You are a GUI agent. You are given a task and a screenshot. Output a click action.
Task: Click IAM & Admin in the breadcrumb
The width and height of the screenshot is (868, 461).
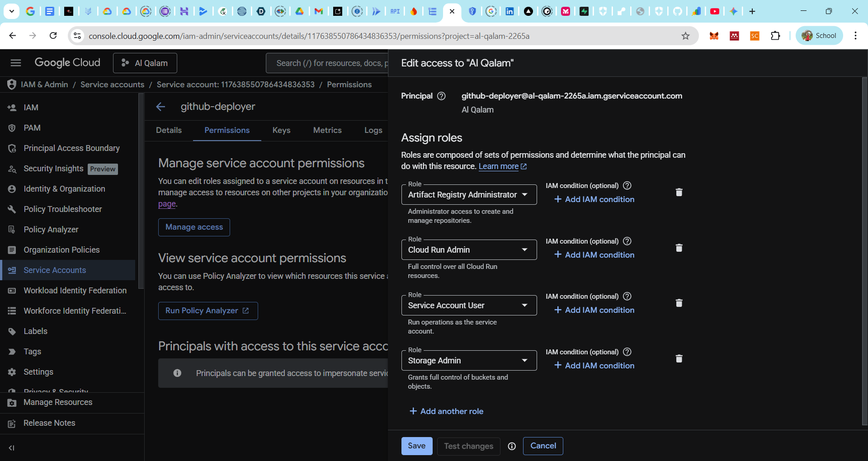point(44,85)
